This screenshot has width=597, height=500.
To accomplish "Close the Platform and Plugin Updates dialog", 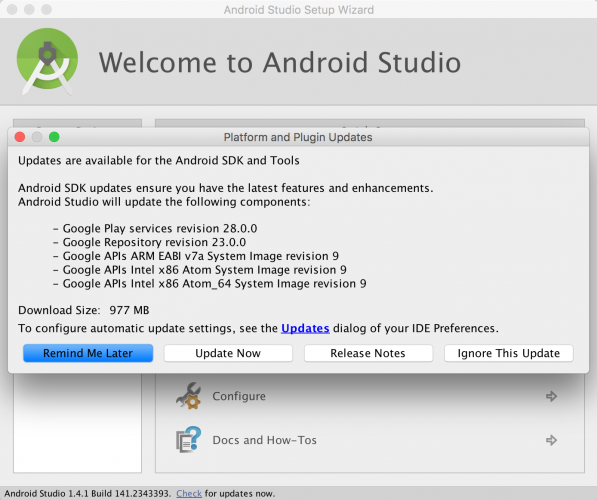I will 20,137.
